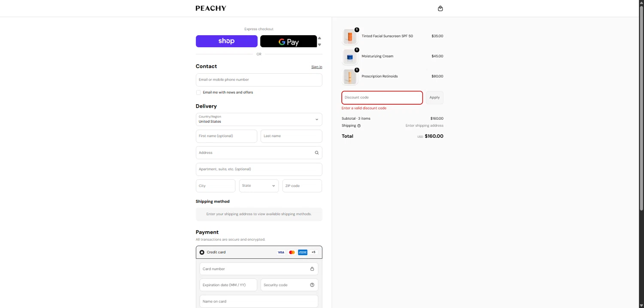Image resolution: width=644 pixels, height=308 pixels.
Task: Click the +5 more payment cards badge
Action: click(313, 252)
